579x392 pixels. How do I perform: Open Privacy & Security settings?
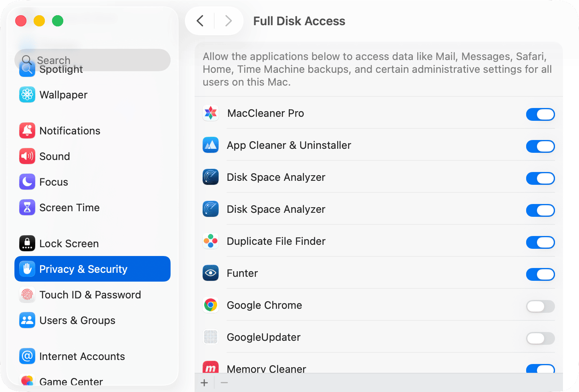92,269
